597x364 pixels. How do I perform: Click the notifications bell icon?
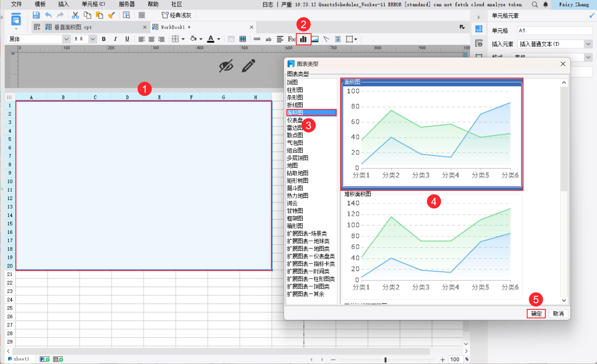pos(546,4)
